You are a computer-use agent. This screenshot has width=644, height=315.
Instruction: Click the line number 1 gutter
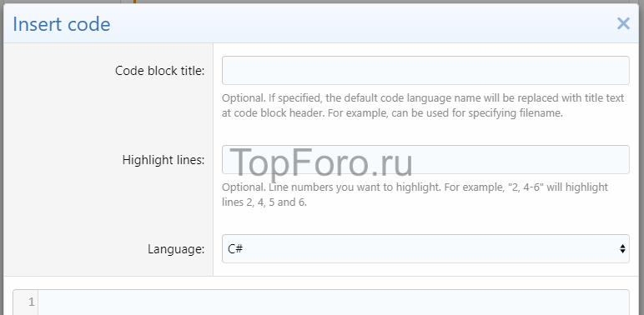[x=26, y=302]
